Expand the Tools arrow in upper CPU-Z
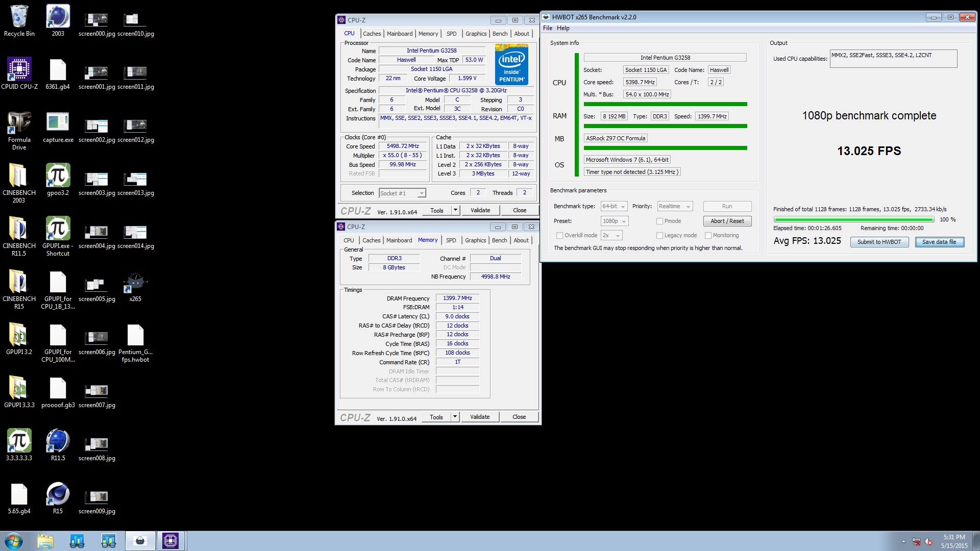Image resolution: width=980 pixels, height=551 pixels. (x=455, y=210)
